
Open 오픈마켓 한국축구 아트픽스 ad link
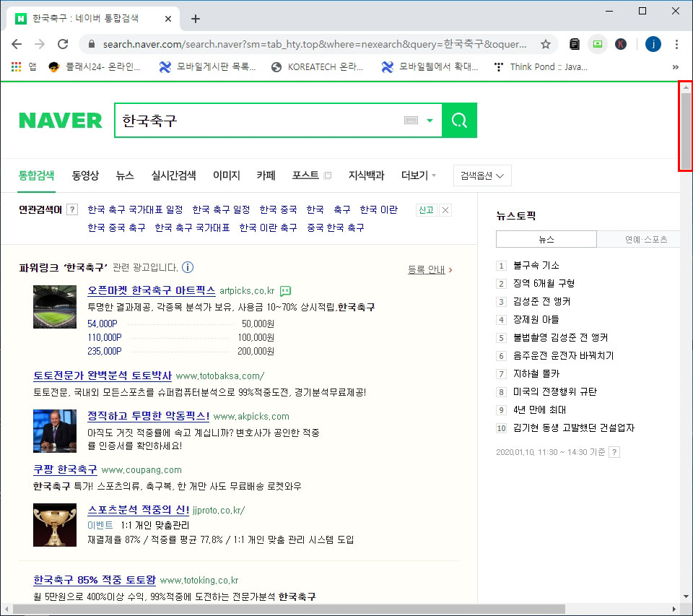(152, 290)
